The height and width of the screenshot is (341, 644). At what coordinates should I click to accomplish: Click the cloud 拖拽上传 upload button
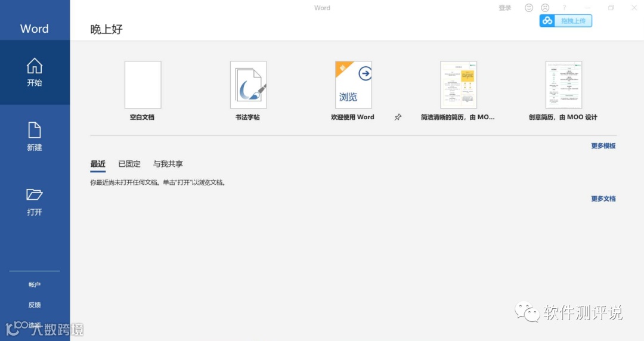[565, 20]
